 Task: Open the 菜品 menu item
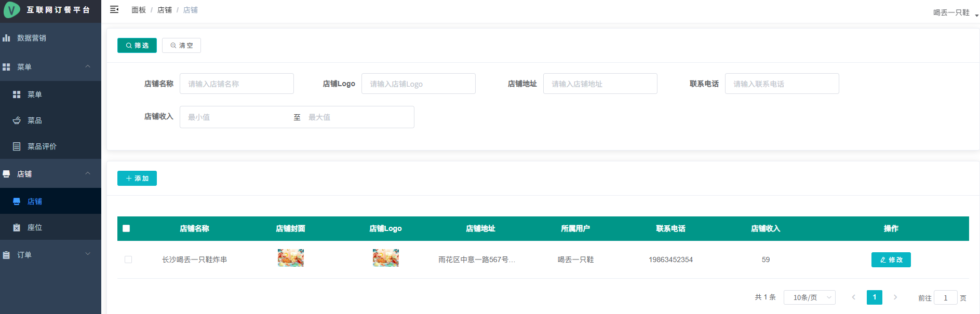point(50,120)
